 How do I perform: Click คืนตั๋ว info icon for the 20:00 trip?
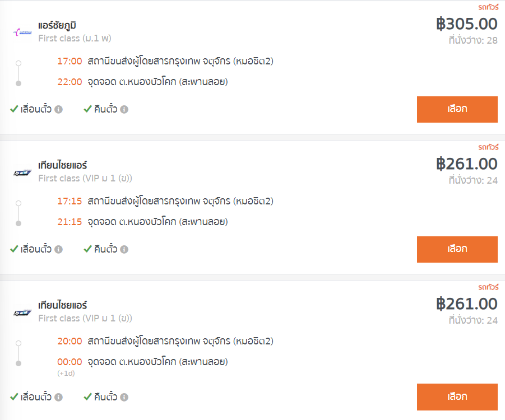(x=124, y=397)
